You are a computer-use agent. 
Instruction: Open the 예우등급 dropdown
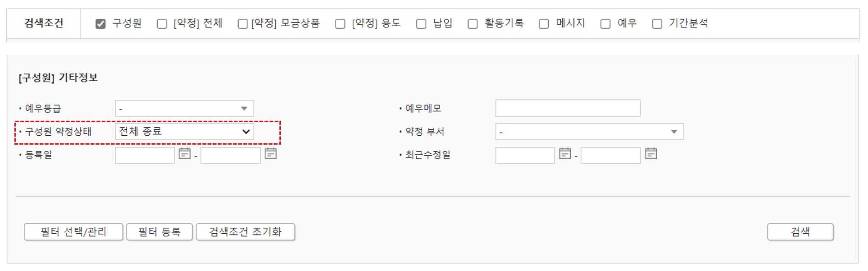[184, 108]
